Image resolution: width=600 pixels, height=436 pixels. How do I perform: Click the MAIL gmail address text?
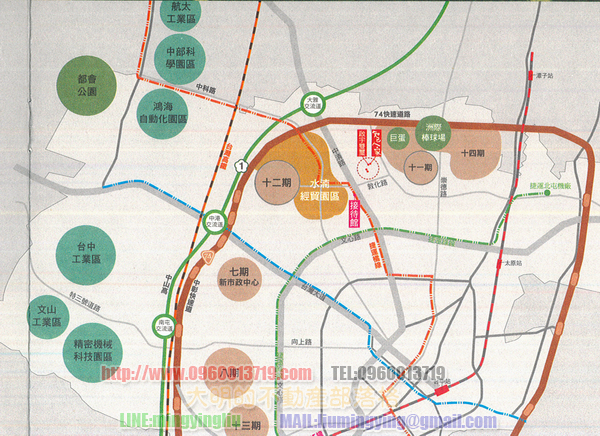[x=372, y=423]
